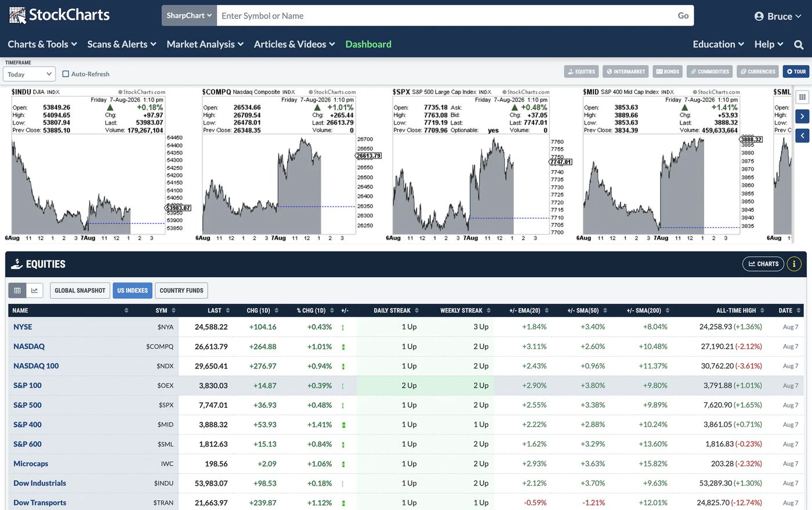Click the StockCharts logo
Image resolution: width=812 pixels, height=510 pixels.
click(59, 15)
